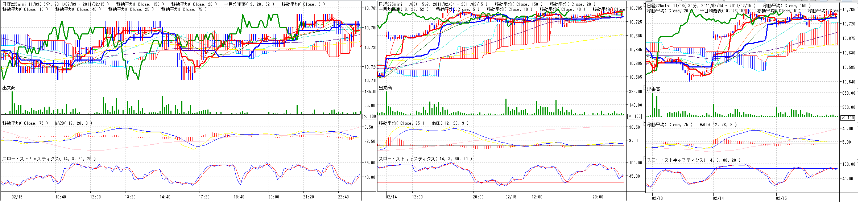This screenshot has width=868, height=214.
Task: Click the ×100 volume scale box in the 30分 chart
Action: pyautogui.click(x=848, y=118)
